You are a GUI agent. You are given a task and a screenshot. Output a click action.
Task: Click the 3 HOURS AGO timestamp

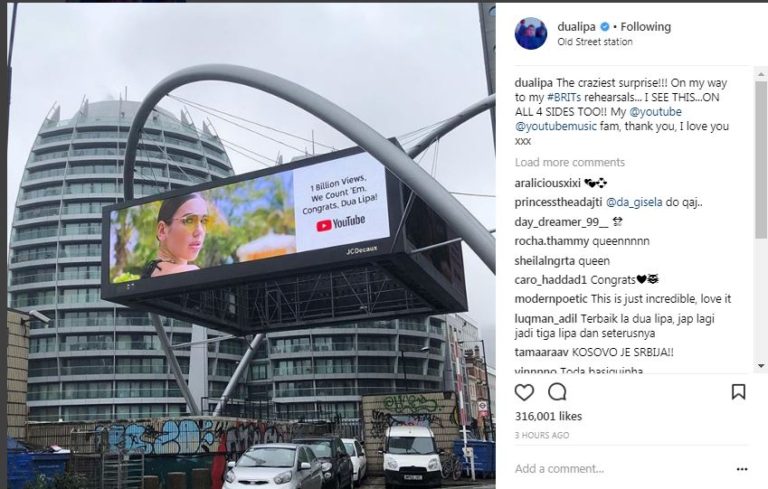542,435
